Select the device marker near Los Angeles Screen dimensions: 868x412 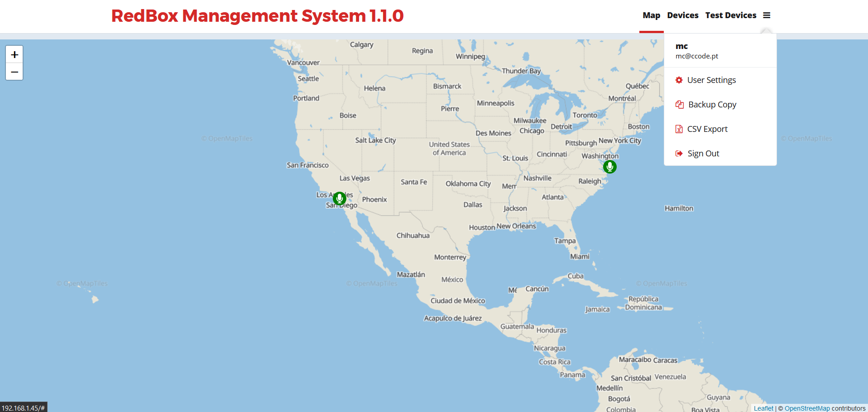tap(339, 198)
